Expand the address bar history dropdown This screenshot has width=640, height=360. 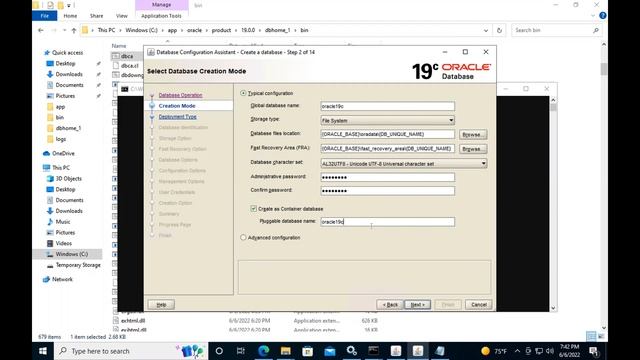point(486,30)
